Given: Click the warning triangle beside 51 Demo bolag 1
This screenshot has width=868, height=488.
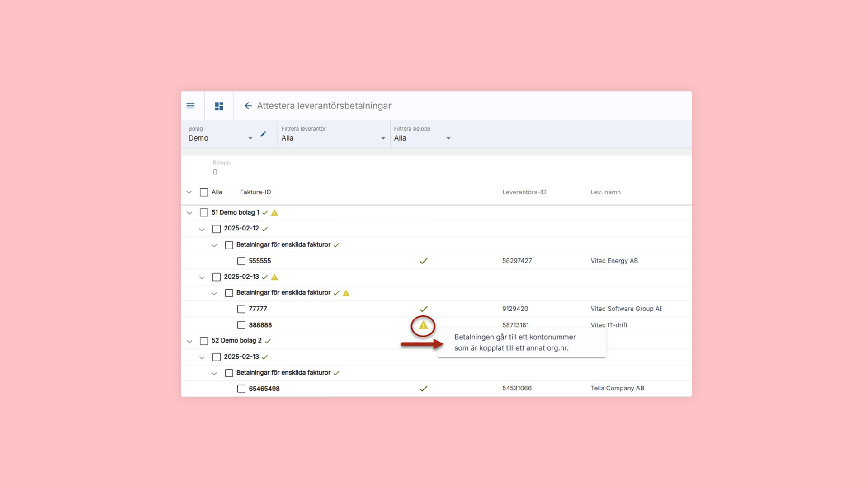Looking at the screenshot, I should tap(274, 213).
